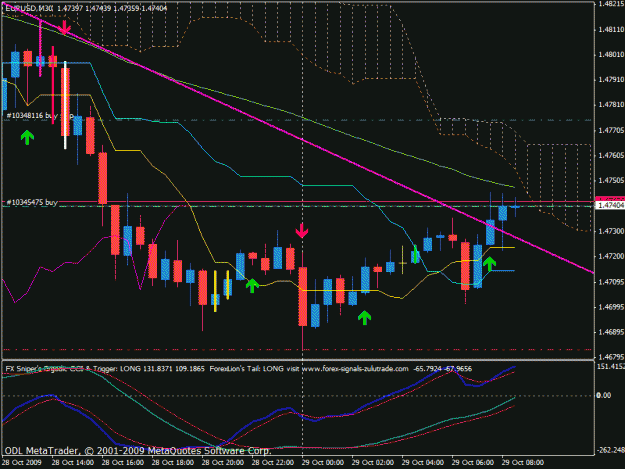Click price label 1.47910 on the scale

pos(611,80)
